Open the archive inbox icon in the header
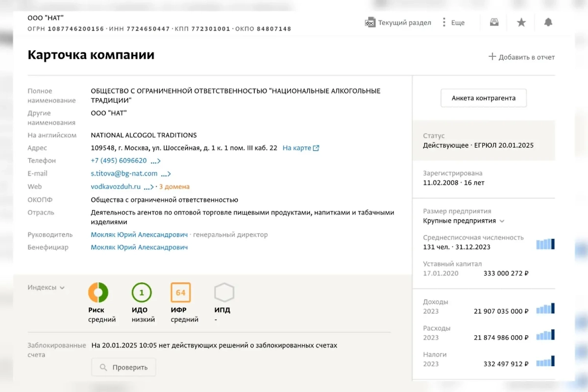Viewport: 588px width, 392px height. coord(494,22)
